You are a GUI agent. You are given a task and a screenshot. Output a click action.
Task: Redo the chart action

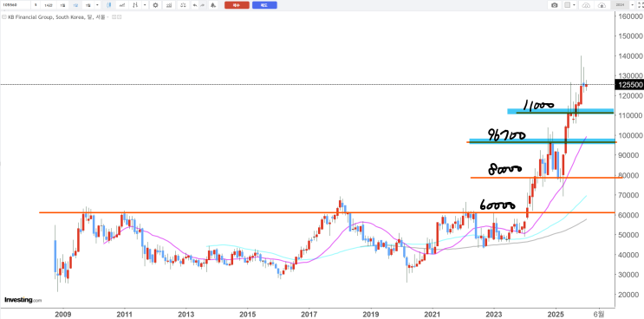click(x=203, y=5)
